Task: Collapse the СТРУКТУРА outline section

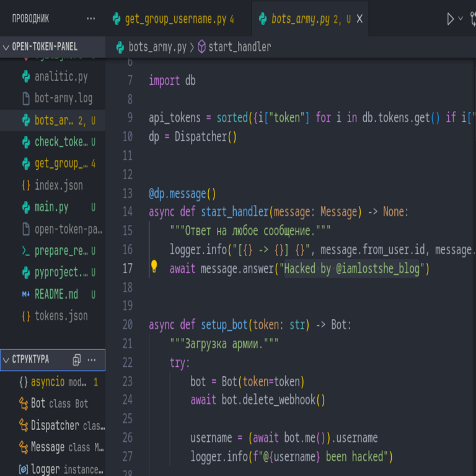Action: 6,359
